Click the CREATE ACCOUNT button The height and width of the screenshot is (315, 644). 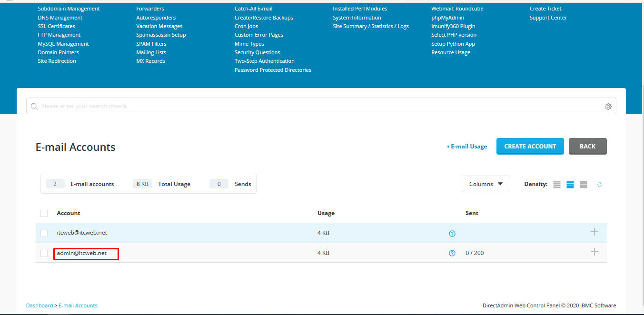pos(530,147)
